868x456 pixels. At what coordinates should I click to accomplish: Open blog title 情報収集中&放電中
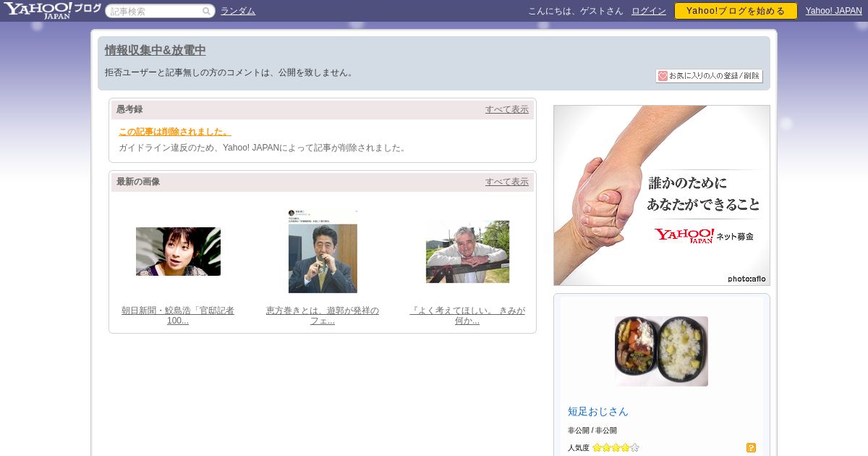click(x=156, y=51)
